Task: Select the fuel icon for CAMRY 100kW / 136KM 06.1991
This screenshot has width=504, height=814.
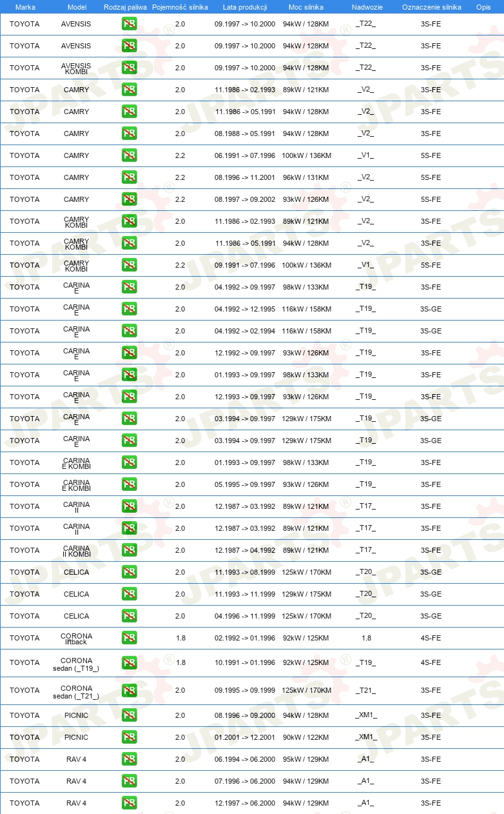Action: (129, 155)
